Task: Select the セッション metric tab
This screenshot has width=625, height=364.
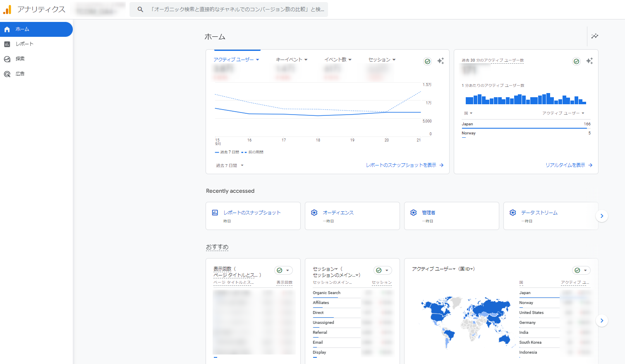Action: pyautogui.click(x=379, y=60)
